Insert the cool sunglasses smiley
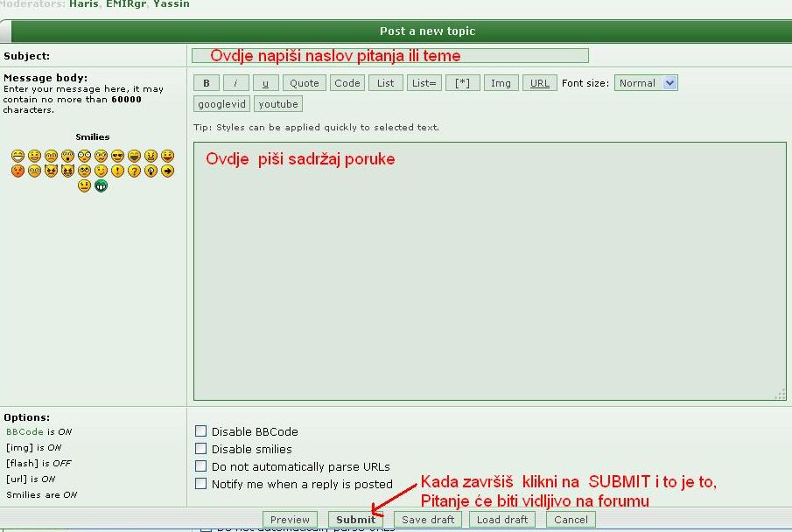The width and height of the screenshot is (792, 532). 117,156
